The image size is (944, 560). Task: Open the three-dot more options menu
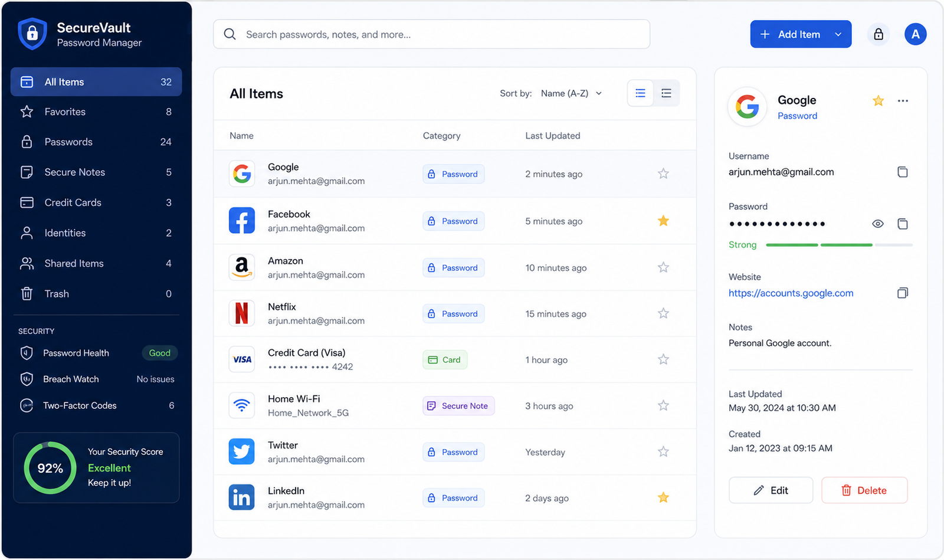(x=903, y=101)
